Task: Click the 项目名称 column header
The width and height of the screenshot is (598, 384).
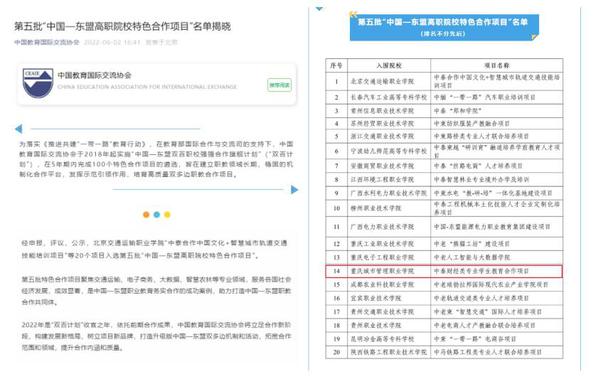Action: tap(497, 65)
